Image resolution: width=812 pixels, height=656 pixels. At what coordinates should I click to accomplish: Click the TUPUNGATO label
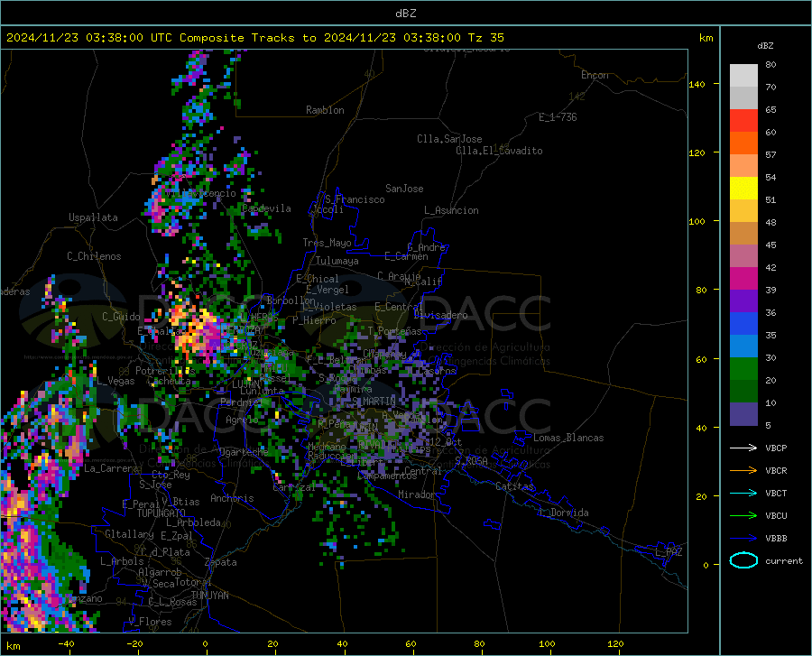click(x=161, y=513)
